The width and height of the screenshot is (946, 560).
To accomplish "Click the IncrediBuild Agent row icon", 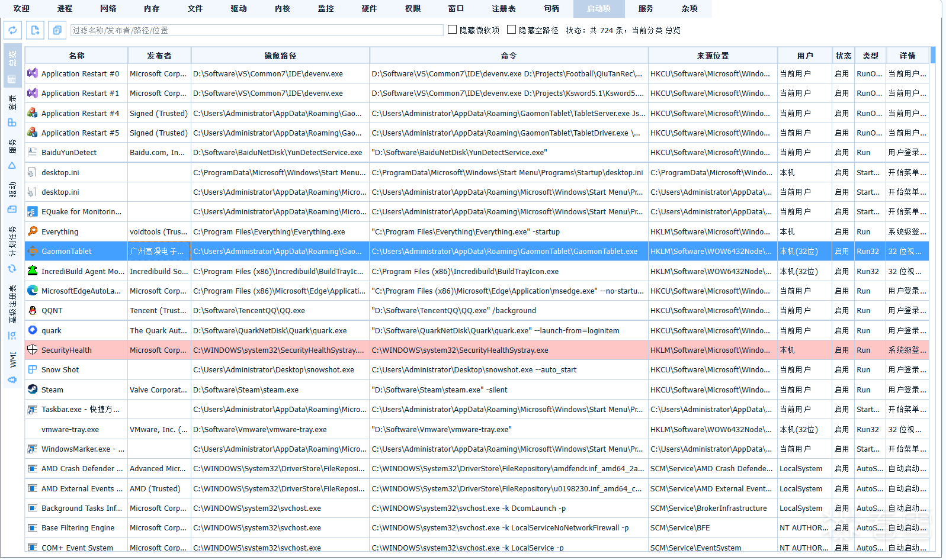I will tap(33, 271).
